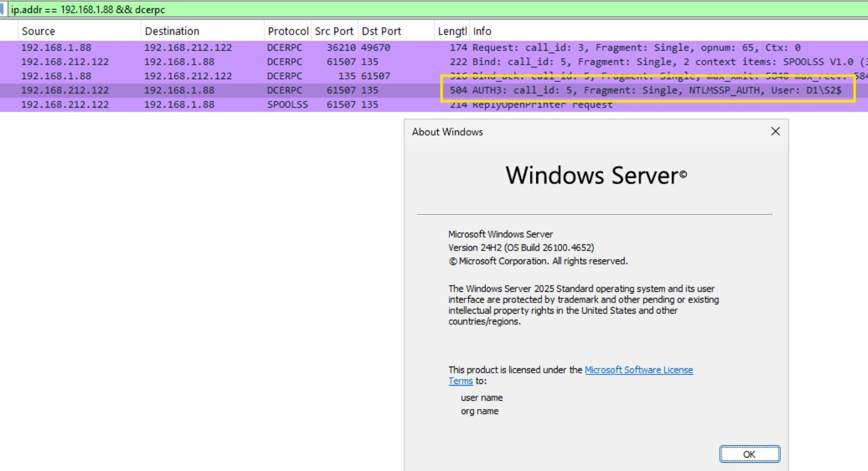This screenshot has width=868, height=471.
Task: Click the Protocol column header
Action: point(287,31)
